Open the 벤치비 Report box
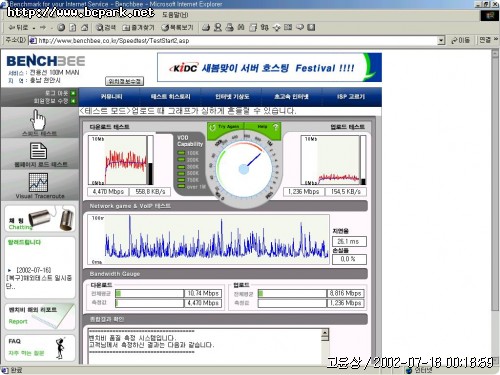 [x=40, y=316]
